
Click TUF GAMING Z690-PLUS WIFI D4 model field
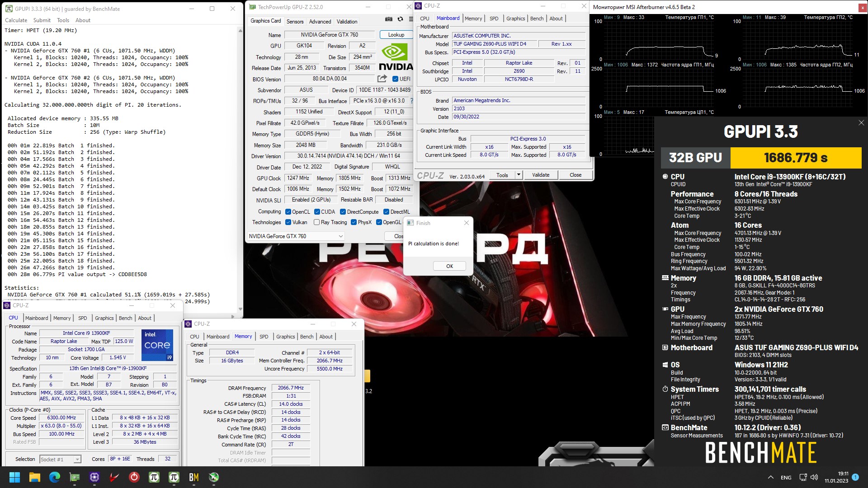pyautogui.click(x=495, y=44)
